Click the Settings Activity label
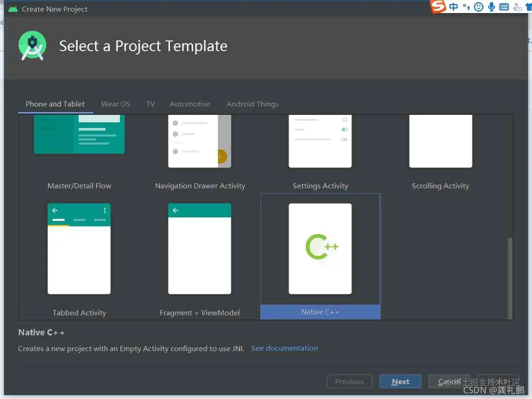The width and height of the screenshot is (532, 399). pyautogui.click(x=320, y=186)
